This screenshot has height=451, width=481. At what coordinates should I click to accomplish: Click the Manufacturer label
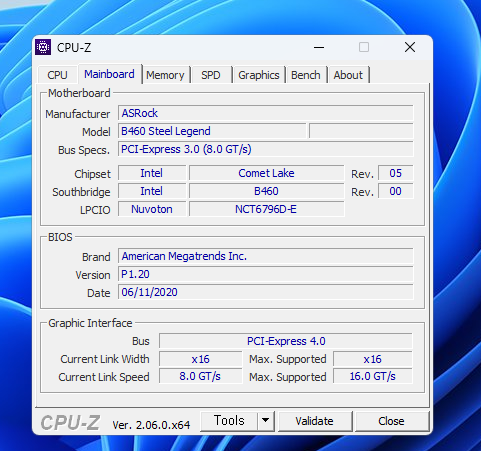coord(78,114)
